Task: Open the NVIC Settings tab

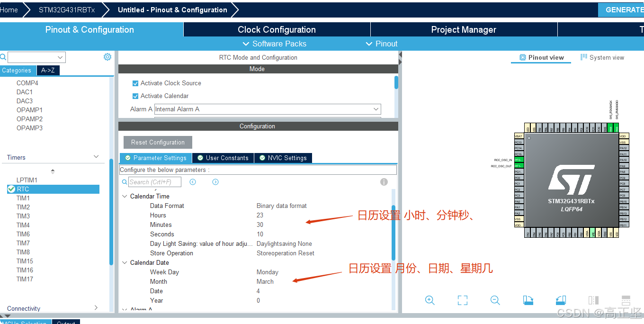Action: pos(283,158)
